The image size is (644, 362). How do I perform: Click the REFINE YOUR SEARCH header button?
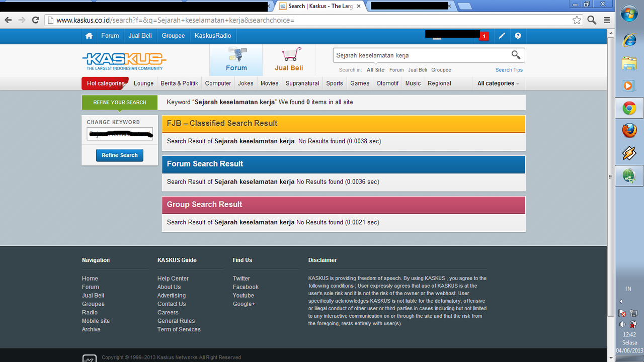pos(120,103)
